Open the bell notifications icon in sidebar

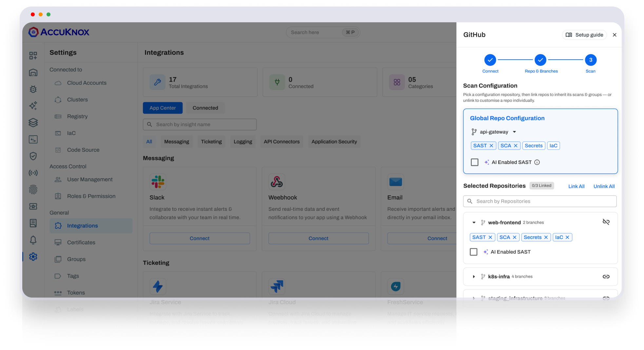[x=33, y=240]
